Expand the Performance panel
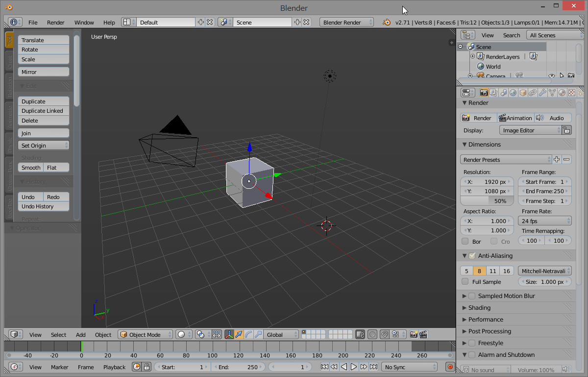This screenshot has width=588, height=377. [x=485, y=320]
